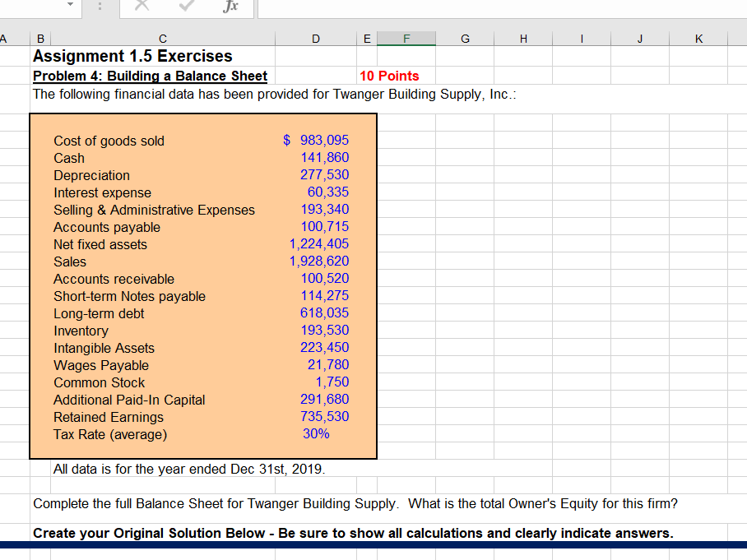The image size is (747, 560).
Task: Click 'Selling & Administrative Expenses' label
Action: click(x=154, y=210)
